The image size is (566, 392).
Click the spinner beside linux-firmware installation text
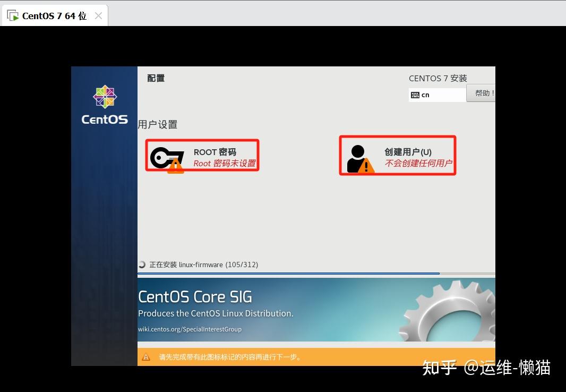coord(141,265)
